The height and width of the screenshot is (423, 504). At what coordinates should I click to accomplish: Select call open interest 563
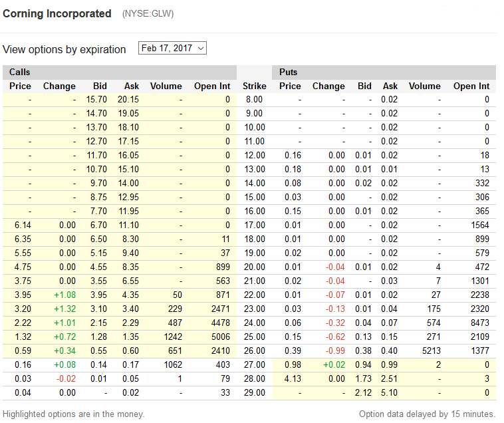pos(223,281)
